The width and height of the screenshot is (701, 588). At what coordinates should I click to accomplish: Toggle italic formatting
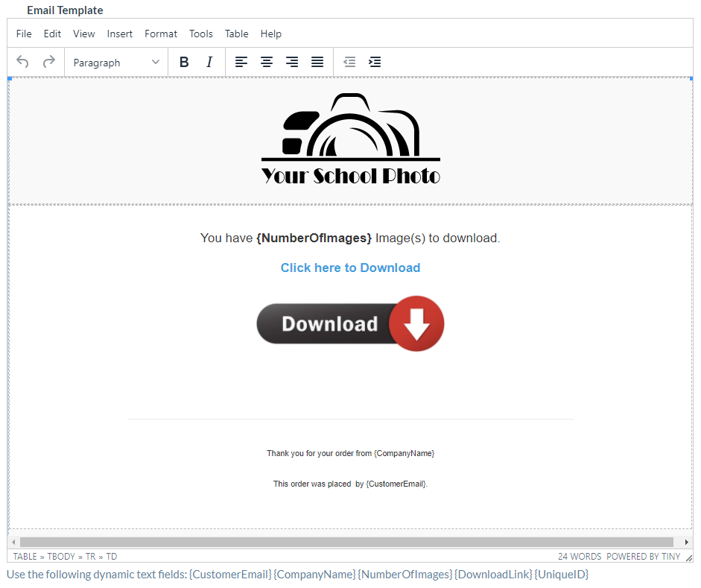click(x=209, y=63)
